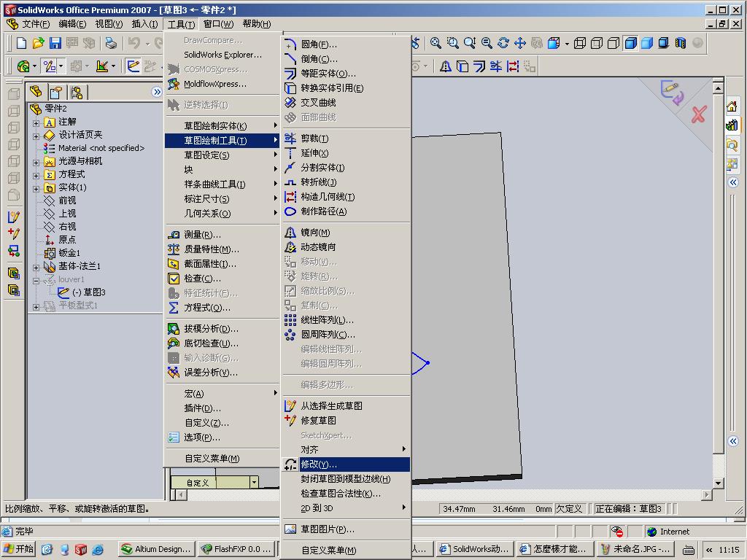Click the Pan view arrows icon
This screenshot has width=747, height=560.
[519, 43]
